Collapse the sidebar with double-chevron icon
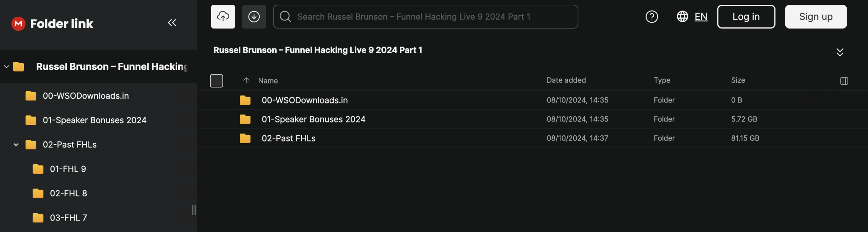 (x=172, y=23)
